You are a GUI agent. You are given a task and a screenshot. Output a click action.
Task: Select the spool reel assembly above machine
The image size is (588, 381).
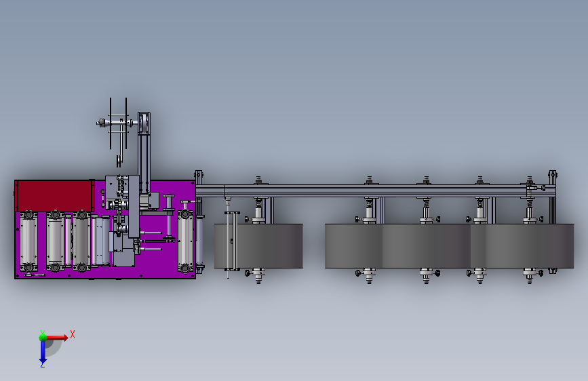point(117,124)
